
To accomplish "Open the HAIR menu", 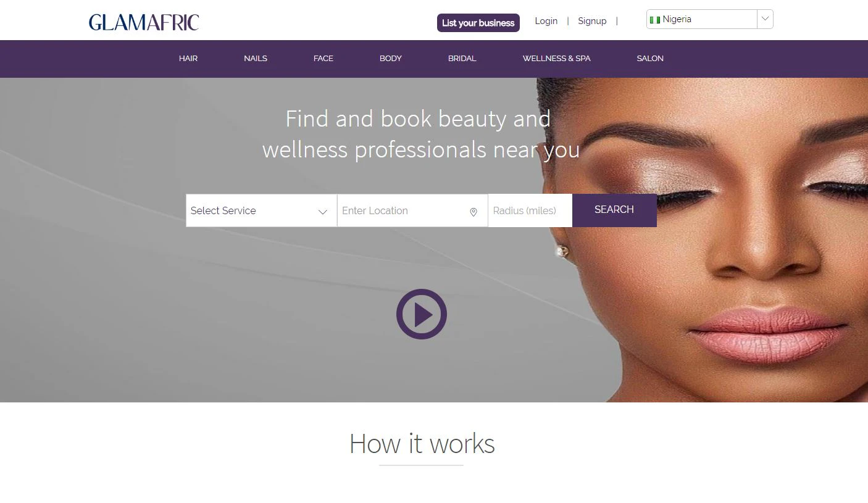I will click(188, 59).
